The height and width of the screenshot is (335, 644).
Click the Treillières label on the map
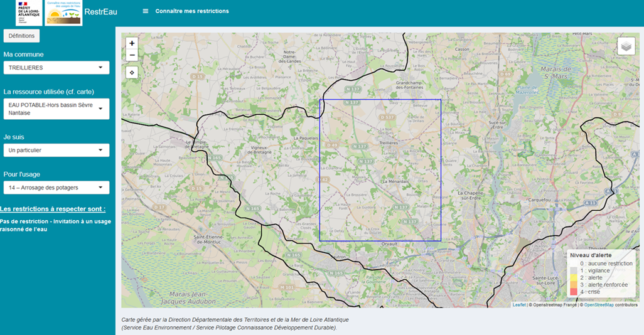[x=389, y=143]
